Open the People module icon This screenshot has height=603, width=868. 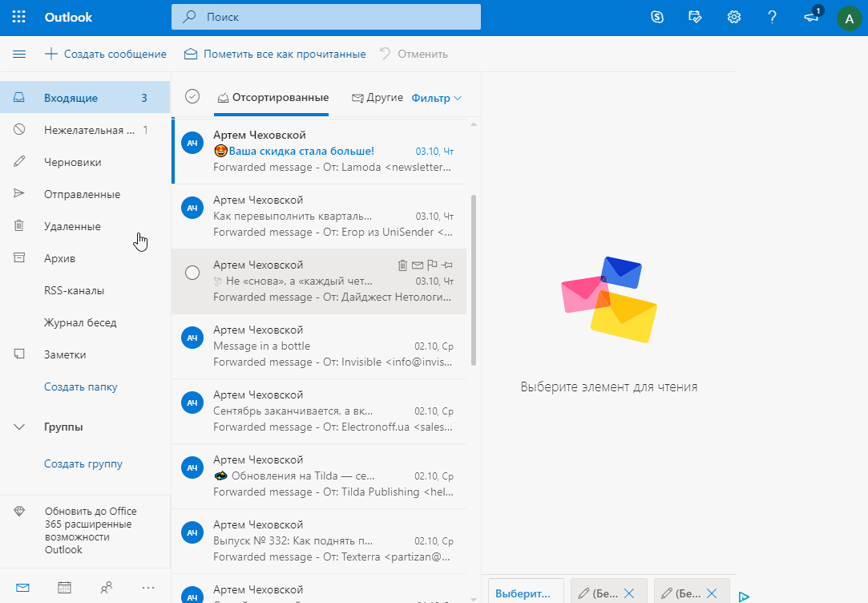[107, 588]
